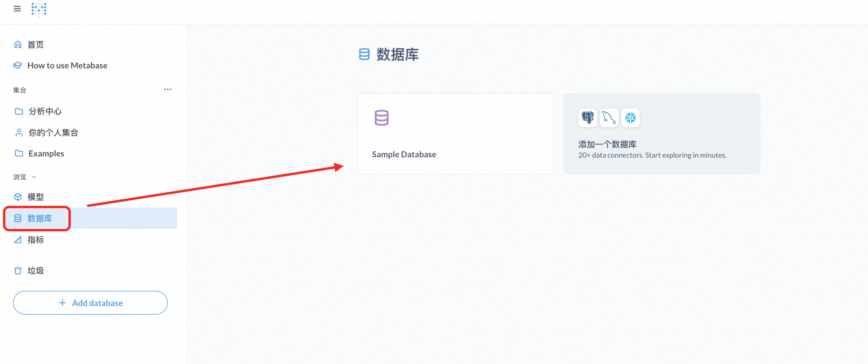Click the cube icon for 模型
Image resolution: width=868 pixels, height=364 pixels.
point(18,197)
